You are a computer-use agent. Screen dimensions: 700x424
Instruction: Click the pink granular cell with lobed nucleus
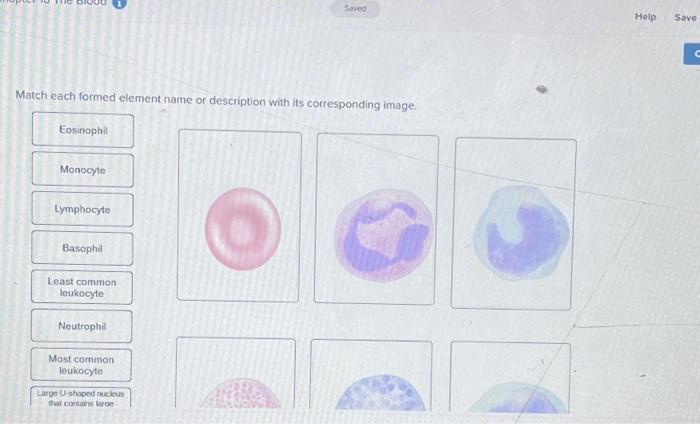pyautogui.click(x=376, y=219)
